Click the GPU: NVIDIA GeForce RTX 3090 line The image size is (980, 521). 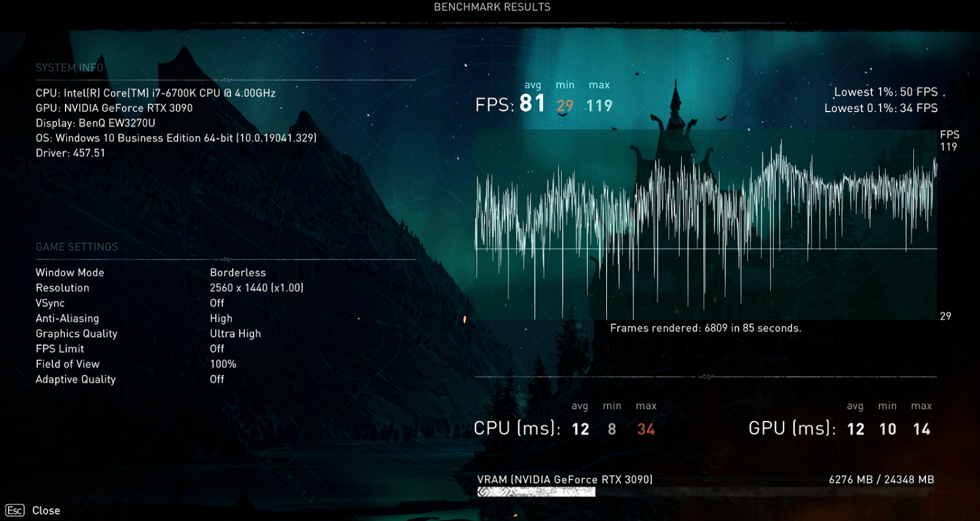(x=114, y=108)
